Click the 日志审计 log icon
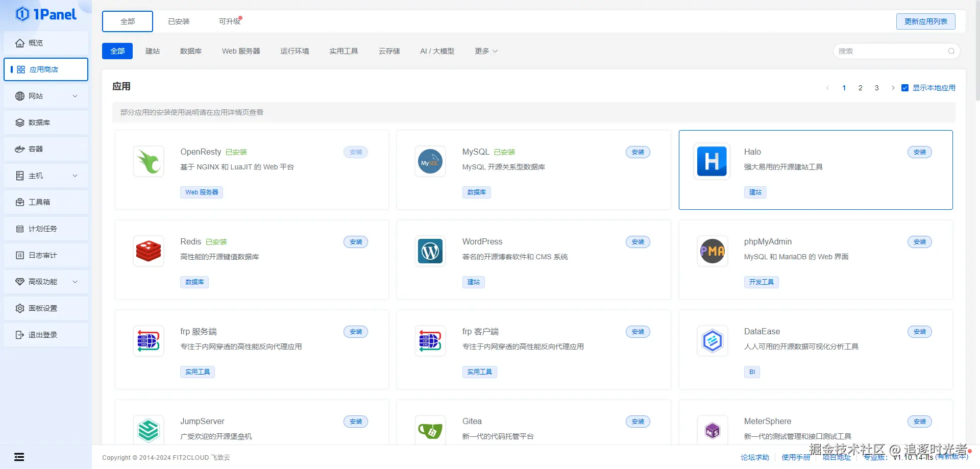This screenshot has width=980, height=469. 20,255
